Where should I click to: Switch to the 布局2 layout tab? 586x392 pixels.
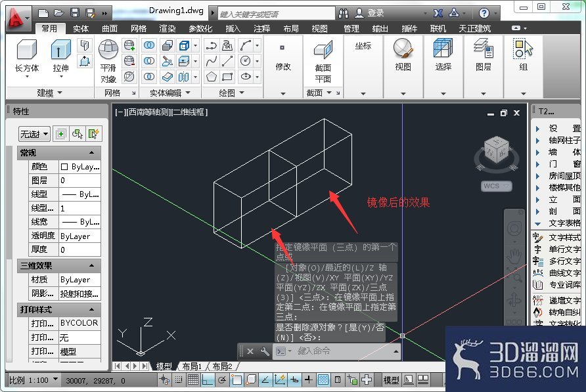[x=222, y=366]
